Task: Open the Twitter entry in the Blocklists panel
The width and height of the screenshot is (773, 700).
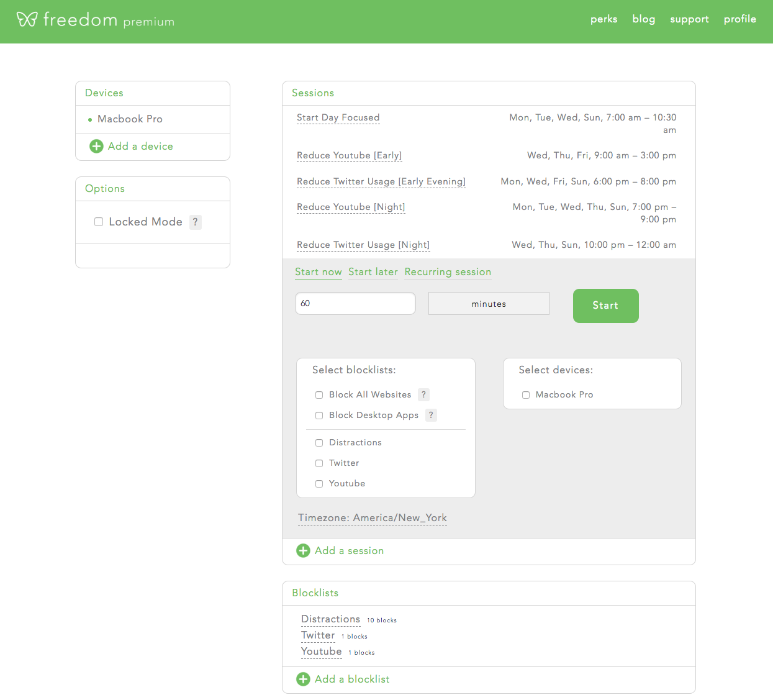Action: 318,635
